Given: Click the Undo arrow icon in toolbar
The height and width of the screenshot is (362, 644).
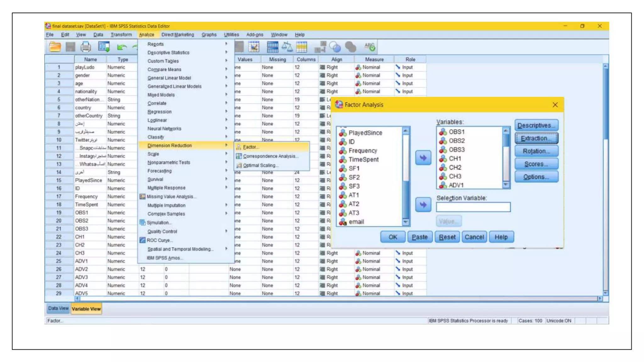Looking at the screenshot, I should [x=122, y=47].
